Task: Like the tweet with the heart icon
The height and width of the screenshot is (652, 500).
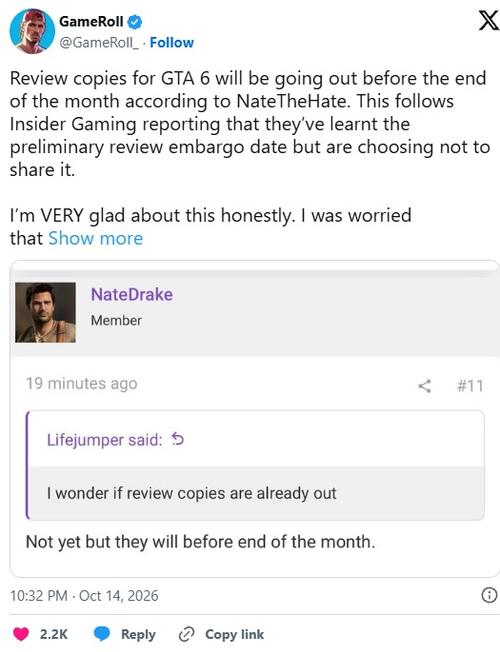Action: pos(21,634)
